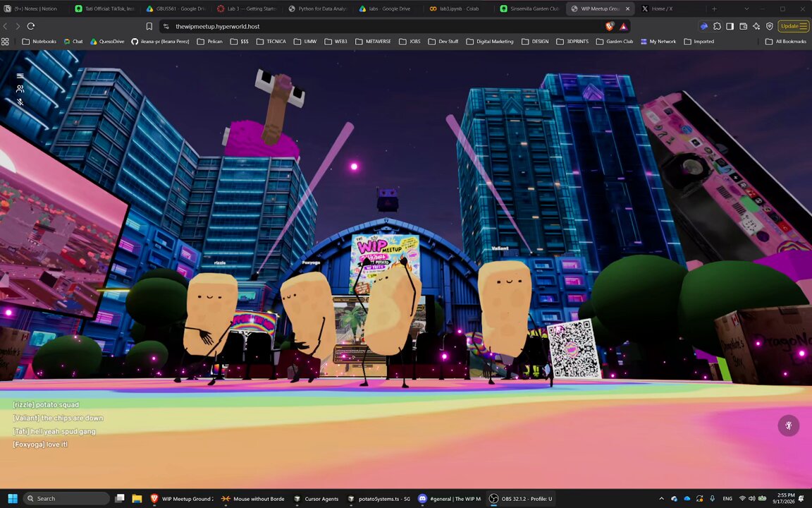Show hidden system tray icons
This screenshot has width=812, height=508.
coord(661,499)
